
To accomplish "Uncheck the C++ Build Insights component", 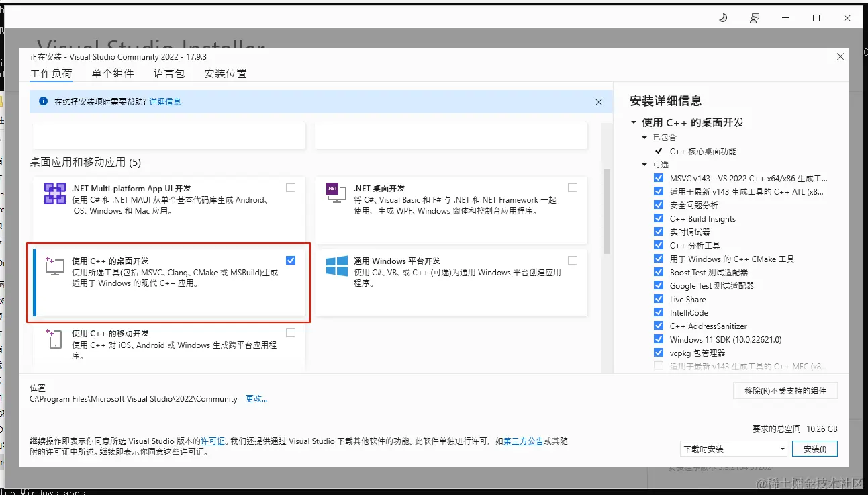I will point(659,218).
